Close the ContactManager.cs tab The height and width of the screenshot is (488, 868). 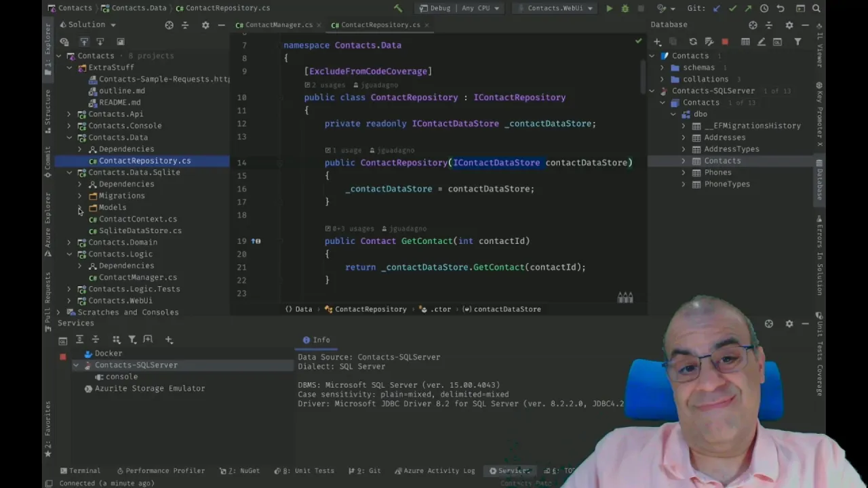[319, 24]
